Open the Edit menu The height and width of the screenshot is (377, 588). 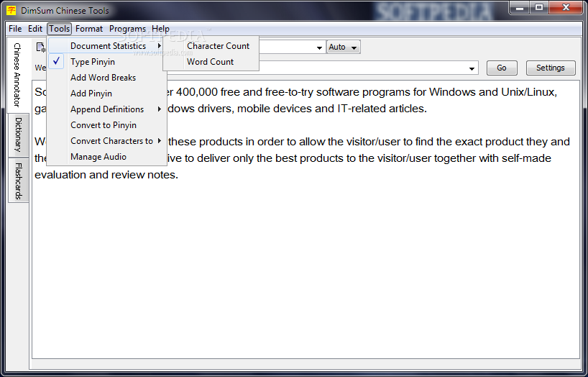click(35, 29)
